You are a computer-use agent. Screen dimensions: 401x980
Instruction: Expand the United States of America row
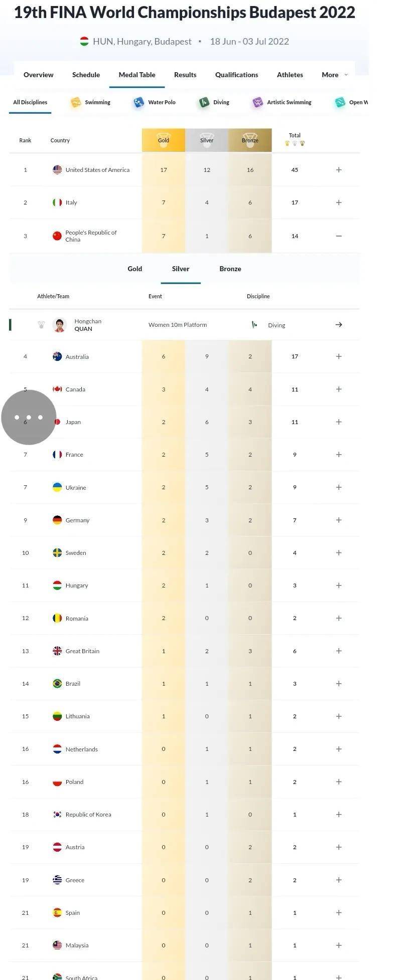point(339,170)
